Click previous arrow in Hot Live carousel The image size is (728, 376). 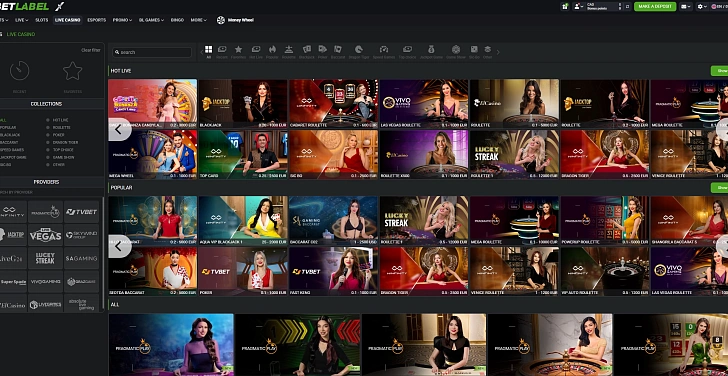pos(119,130)
